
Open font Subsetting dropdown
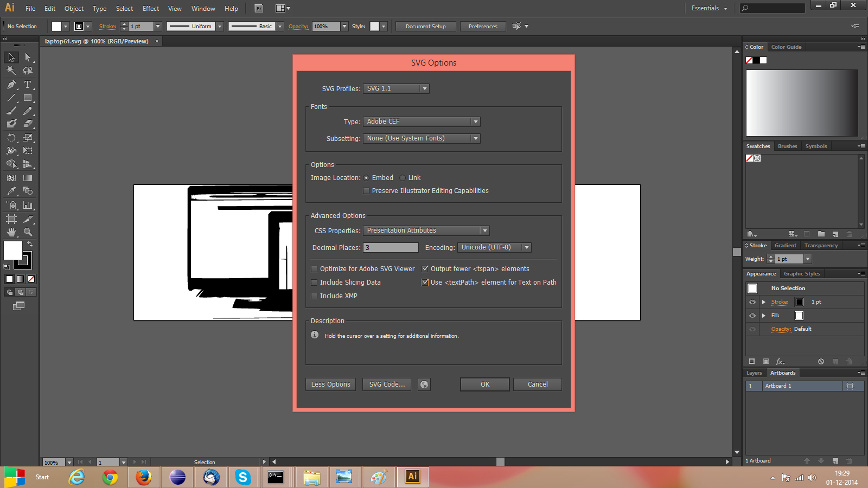(422, 138)
